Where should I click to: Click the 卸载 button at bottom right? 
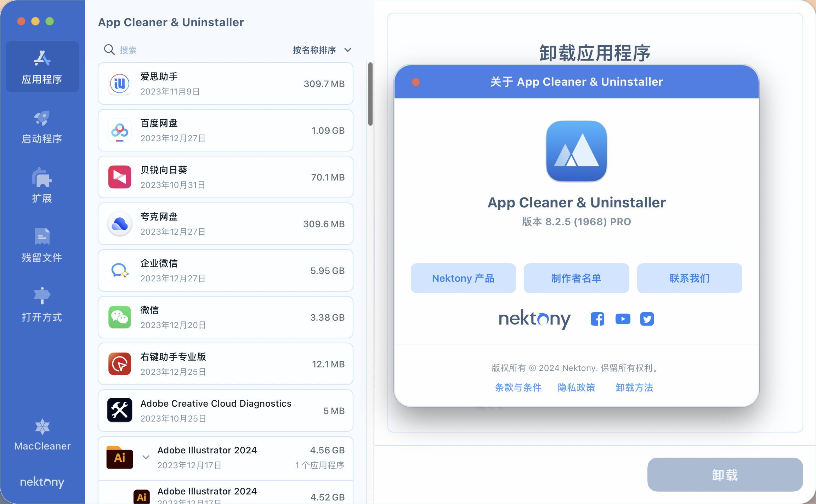click(x=725, y=475)
